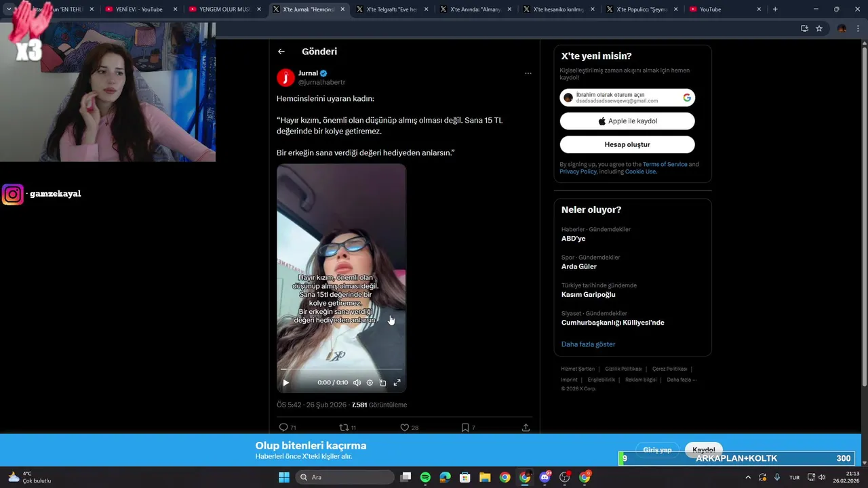This screenshot has height=488, width=868.
Task: Continue with Google as İbrahim
Action: 627,98
